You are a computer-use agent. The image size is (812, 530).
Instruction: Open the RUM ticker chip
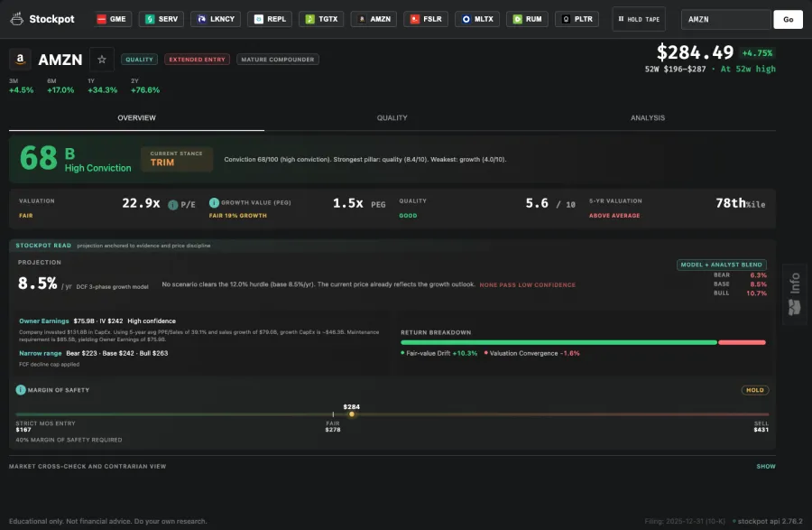point(527,19)
